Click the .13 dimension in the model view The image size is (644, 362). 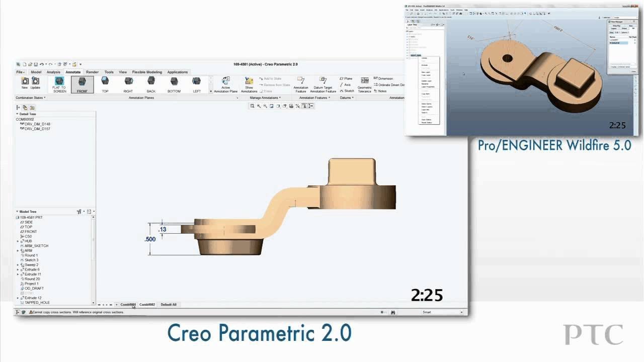[162, 229]
